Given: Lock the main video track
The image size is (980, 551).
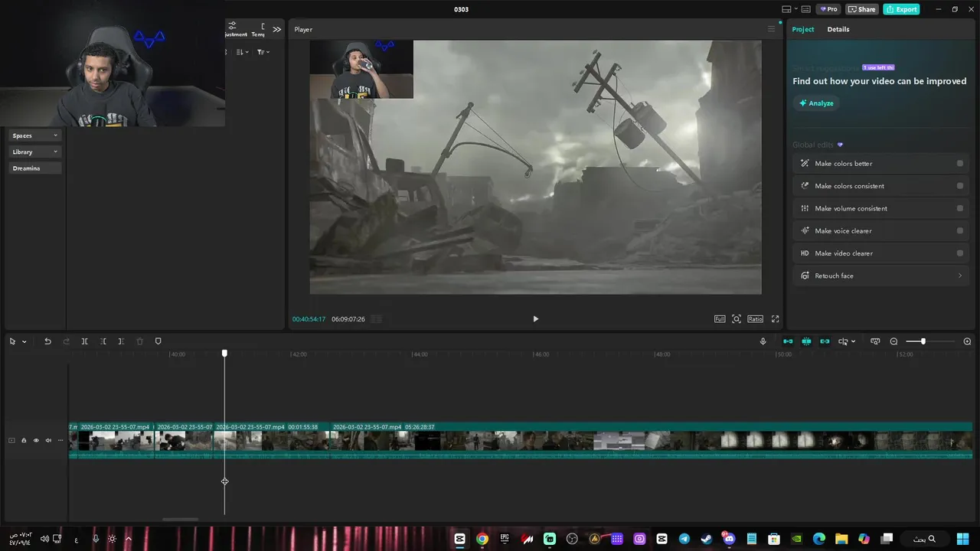Looking at the screenshot, I should pyautogui.click(x=24, y=440).
